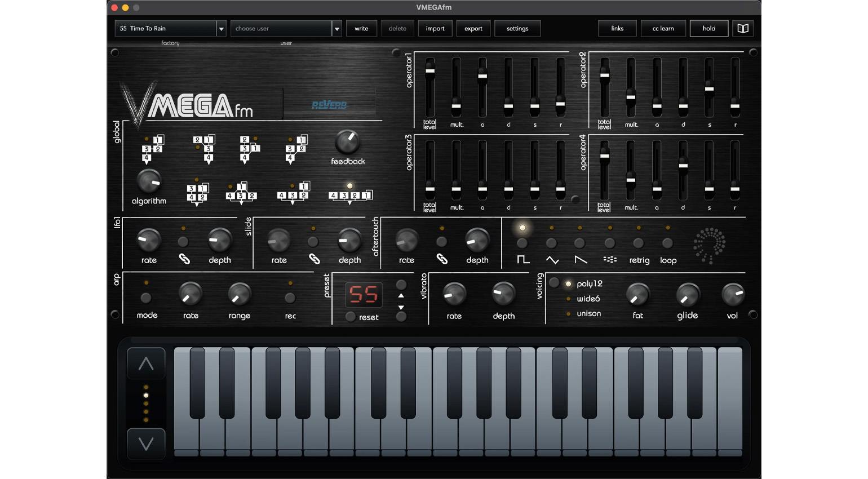The image size is (868, 479).
Task: Toggle the arp rec button
Action: [290, 298]
